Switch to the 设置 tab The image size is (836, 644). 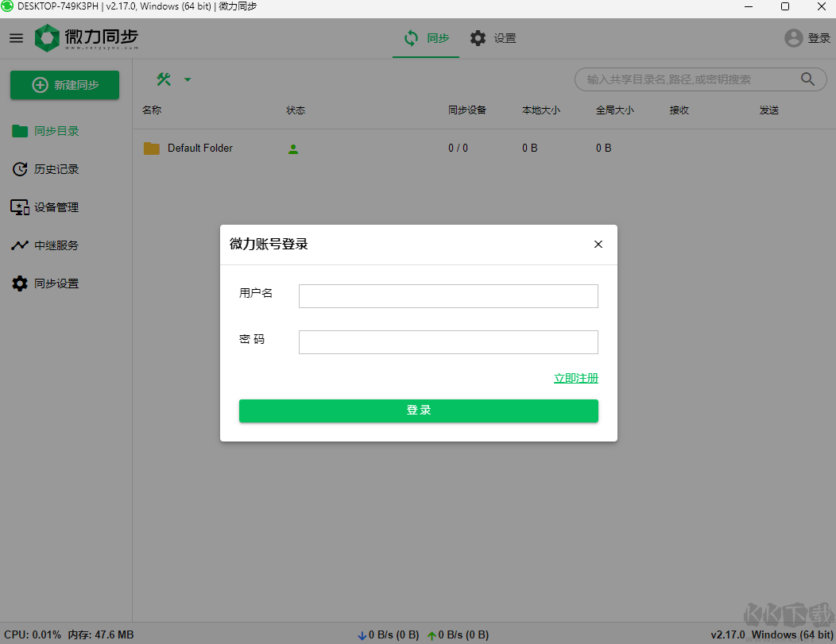(x=493, y=37)
